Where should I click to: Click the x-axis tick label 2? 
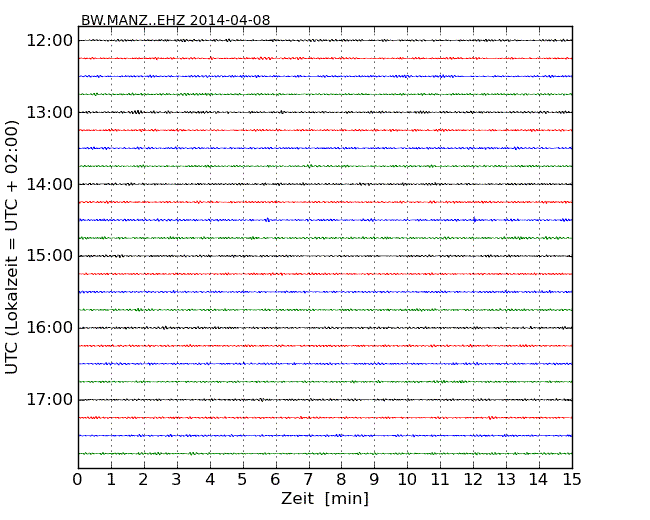(143, 480)
